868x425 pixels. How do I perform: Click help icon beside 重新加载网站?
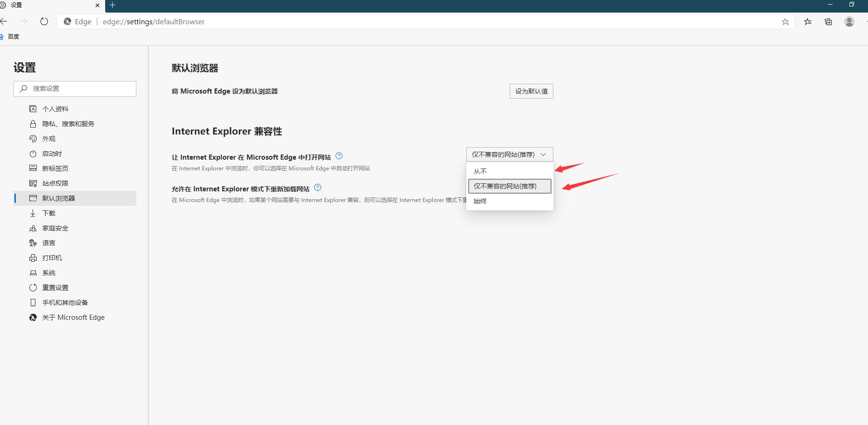pyautogui.click(x=318, y=188)
